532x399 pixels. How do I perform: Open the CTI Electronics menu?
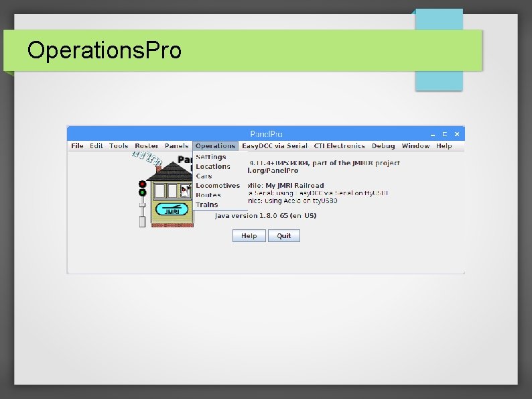pyautogui.click(x=339, y=146)
